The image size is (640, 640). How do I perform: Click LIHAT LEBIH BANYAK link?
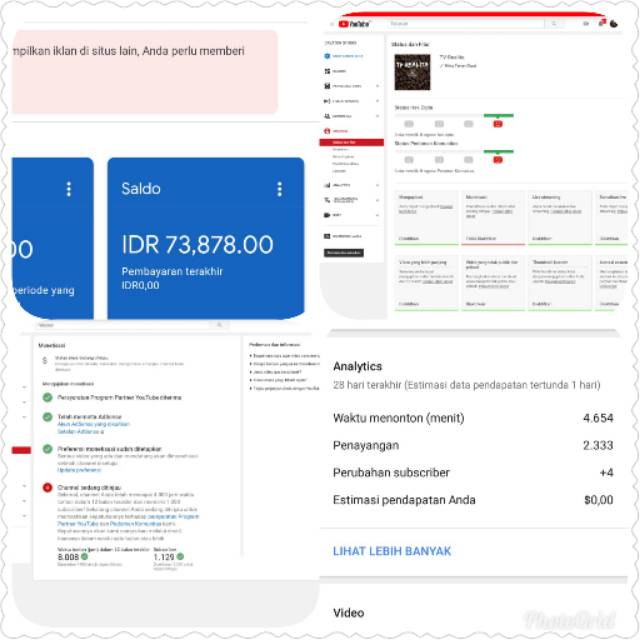pyautogui.click(x=391, y=551)
